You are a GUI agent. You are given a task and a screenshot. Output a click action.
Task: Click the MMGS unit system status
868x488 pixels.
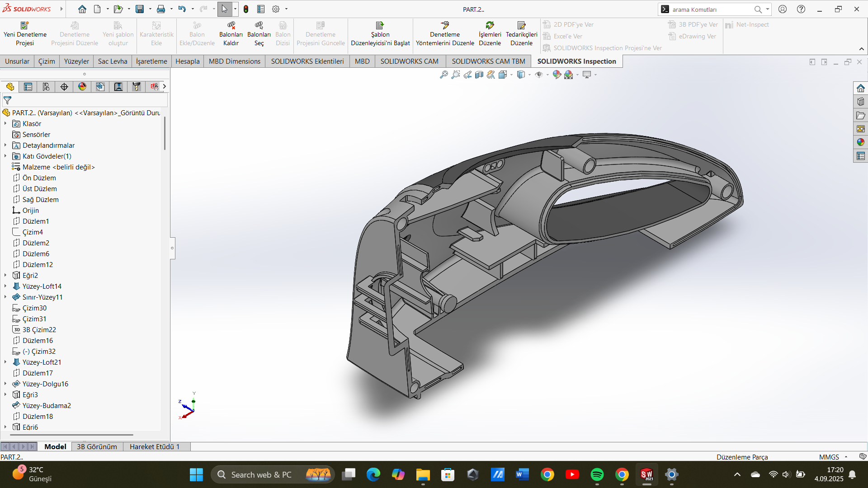click(829, 457)
